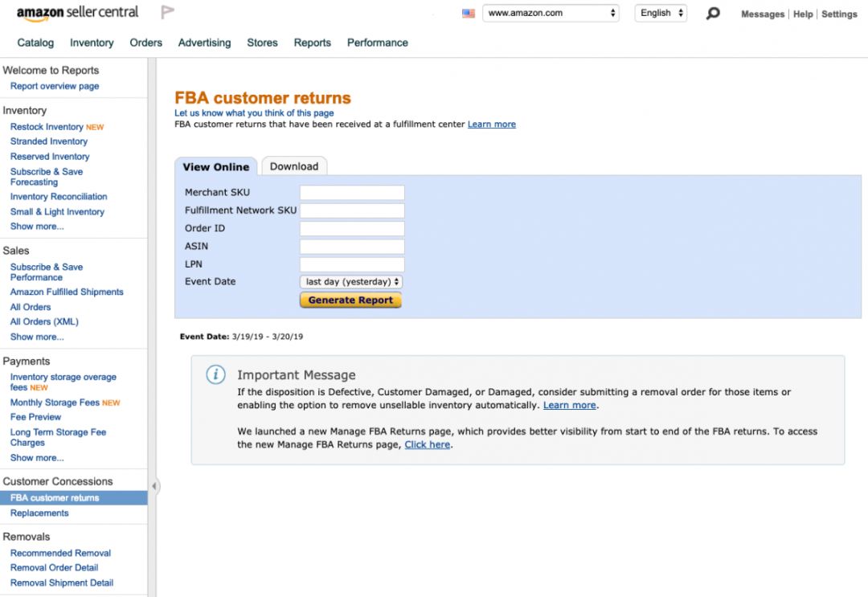Collapse the left sidebar using arrow handle
This screenshot has height=597, width=868.
(154, 486)
